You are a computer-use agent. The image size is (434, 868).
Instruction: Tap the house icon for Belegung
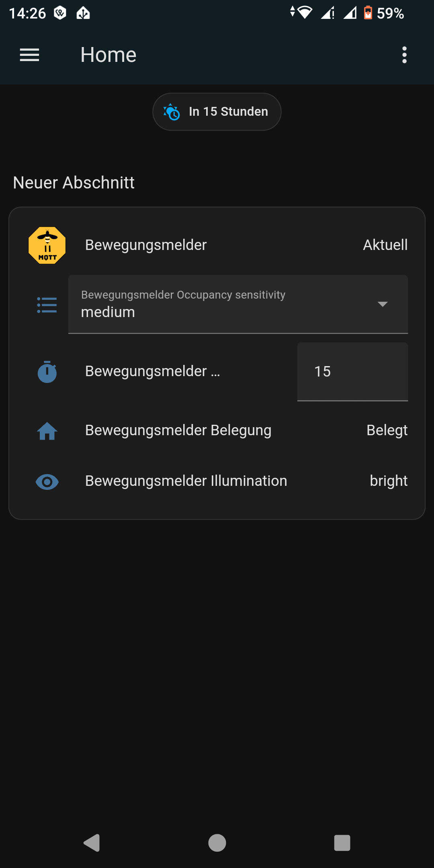coord(47,431)
